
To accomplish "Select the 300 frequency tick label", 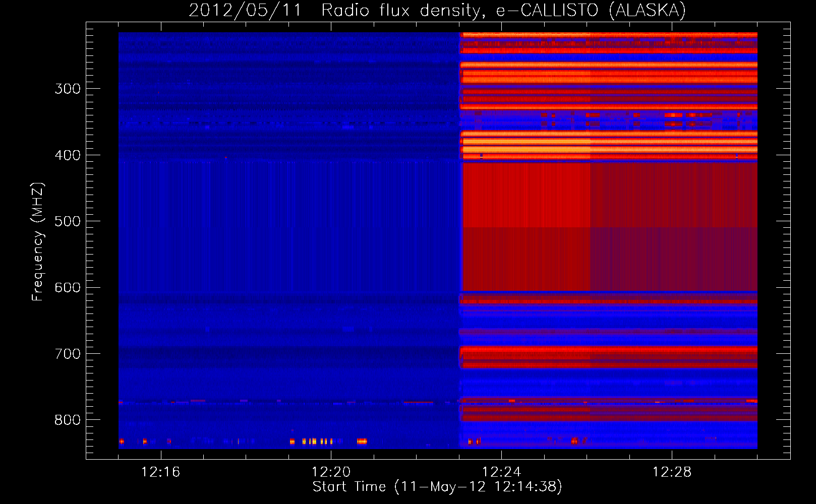I will 68,89.
